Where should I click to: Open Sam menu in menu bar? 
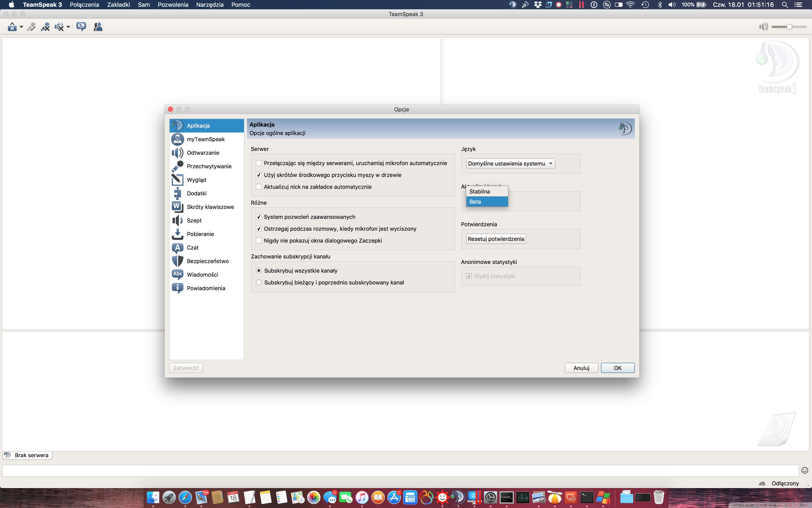pos(144,5)
